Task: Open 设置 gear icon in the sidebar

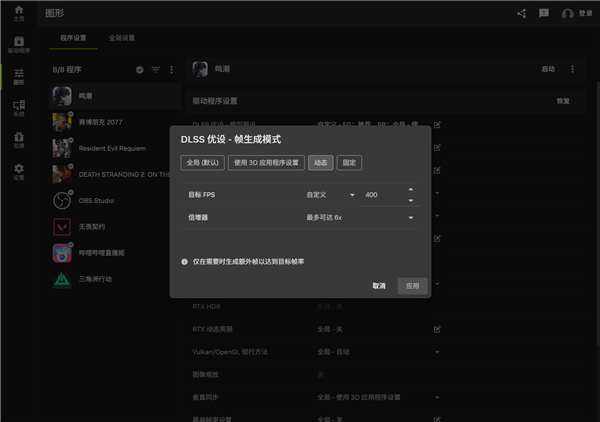Action: tap(18, 172)
